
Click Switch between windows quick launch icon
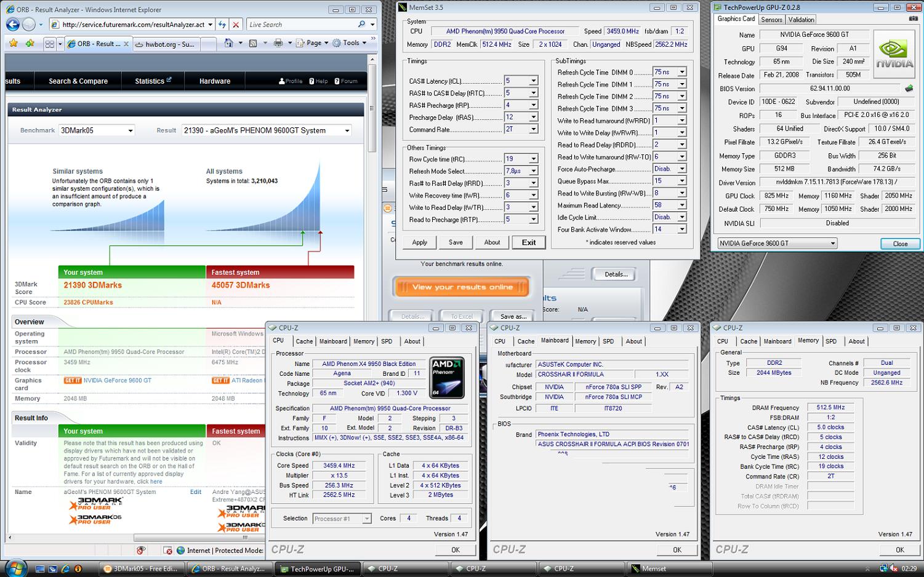pyautogui.click(x=53, y=569)
